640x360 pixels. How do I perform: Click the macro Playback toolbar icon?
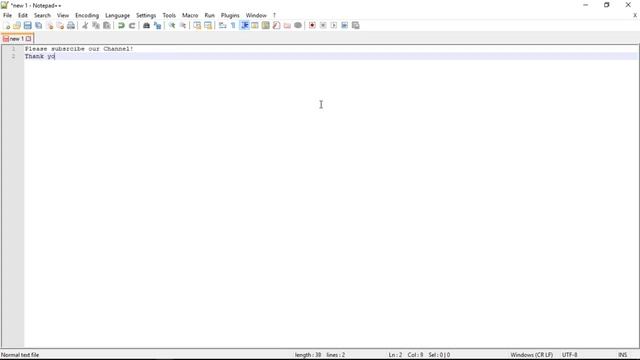tap(334, 25)
